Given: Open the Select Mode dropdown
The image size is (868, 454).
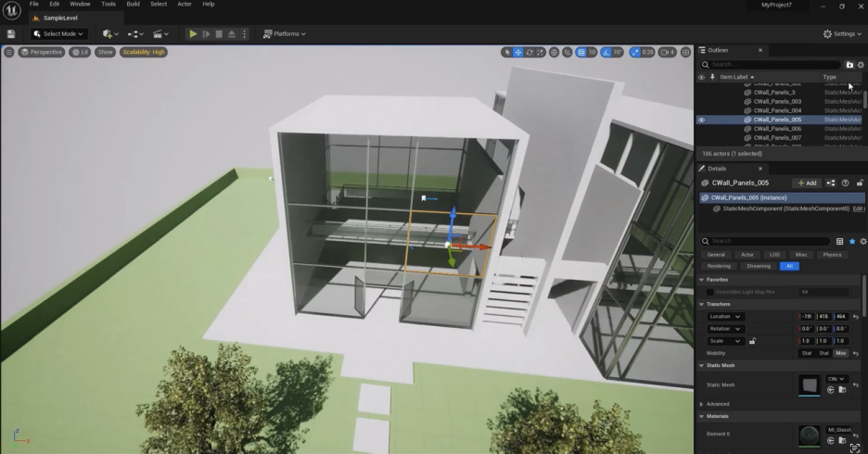Looking at the screenshot, I should (x=58, y=33).
